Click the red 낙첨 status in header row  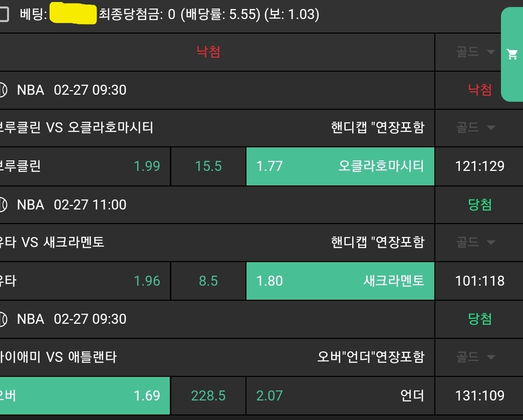[x=208, y=52]
